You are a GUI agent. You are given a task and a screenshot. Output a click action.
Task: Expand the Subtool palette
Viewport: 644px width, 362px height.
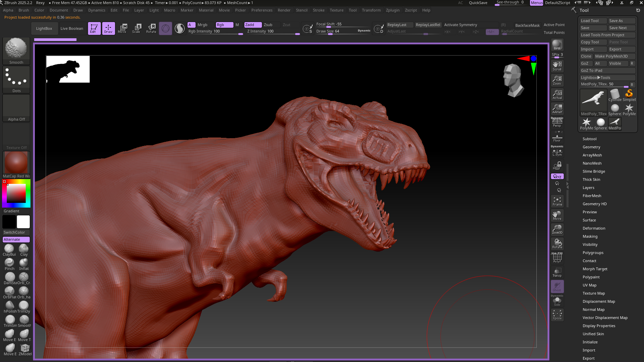coord(590,139)
